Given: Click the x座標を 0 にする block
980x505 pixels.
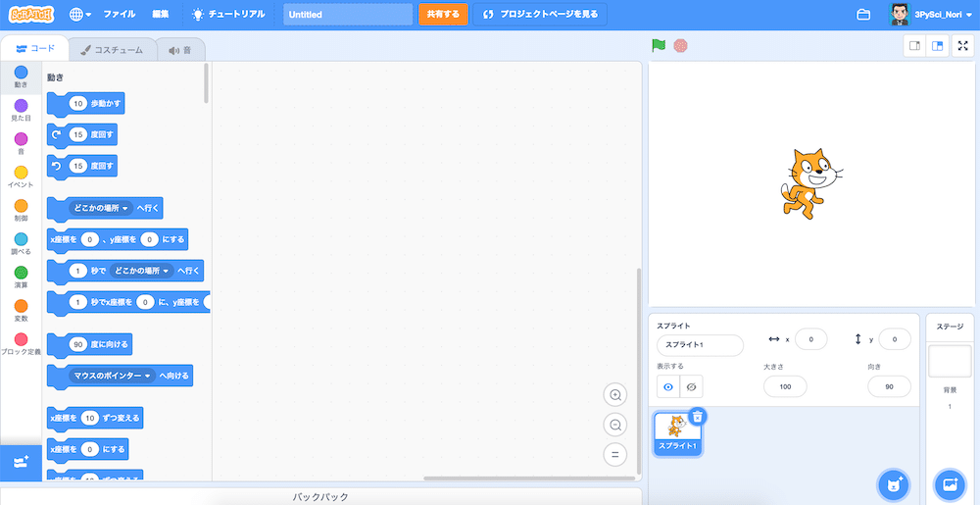Looking at the screenshot, I should tap(87, 449).
